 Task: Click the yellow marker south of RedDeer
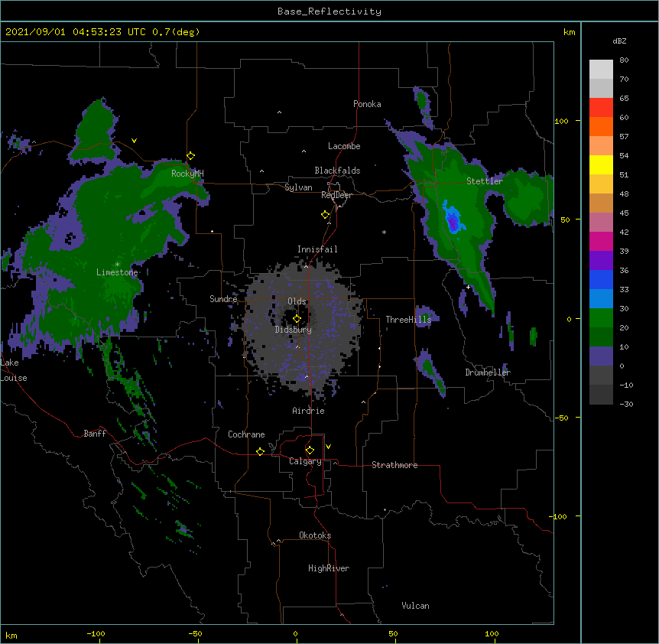326,215
